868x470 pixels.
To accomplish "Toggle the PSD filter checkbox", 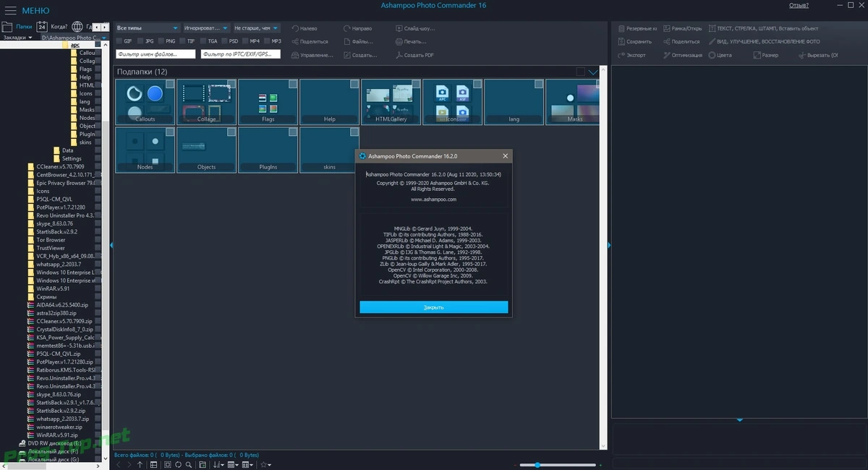I will click(224, 41).
